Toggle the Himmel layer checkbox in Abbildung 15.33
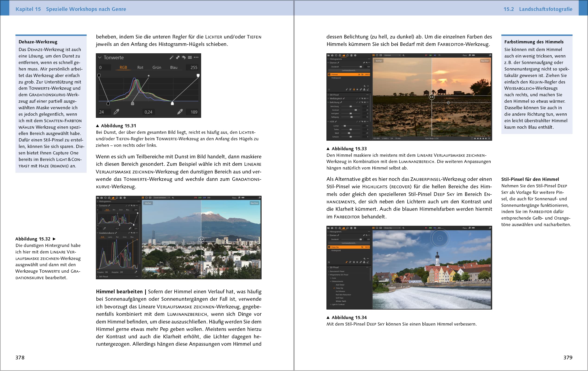The height and width of the screenshot is (371, 588). (x=329, y=74)
